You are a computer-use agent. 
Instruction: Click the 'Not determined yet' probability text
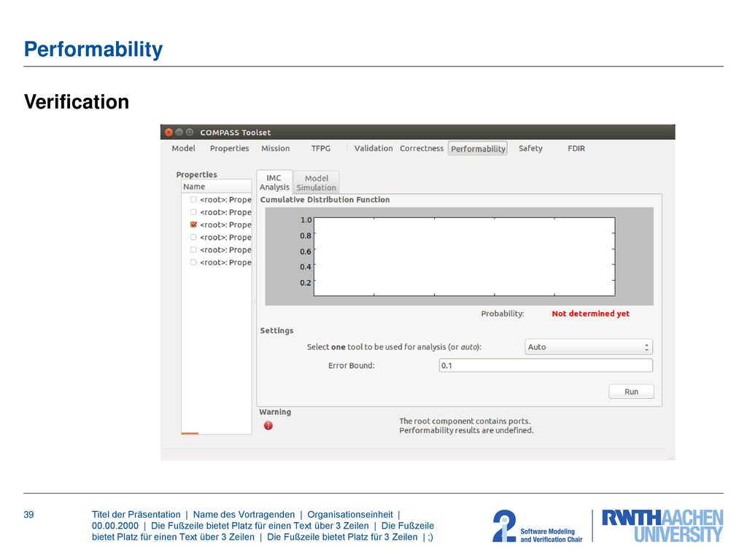590,314
